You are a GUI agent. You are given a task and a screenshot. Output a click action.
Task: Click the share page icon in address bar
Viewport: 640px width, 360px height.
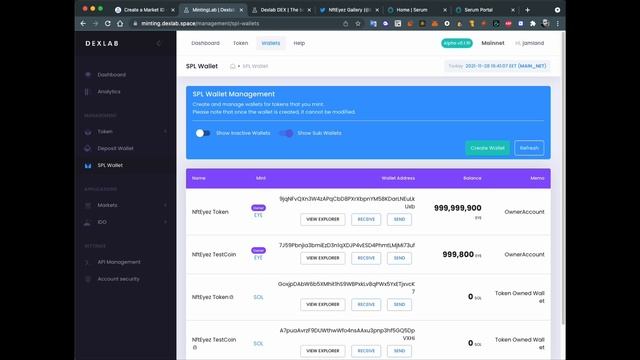(346, 24)
